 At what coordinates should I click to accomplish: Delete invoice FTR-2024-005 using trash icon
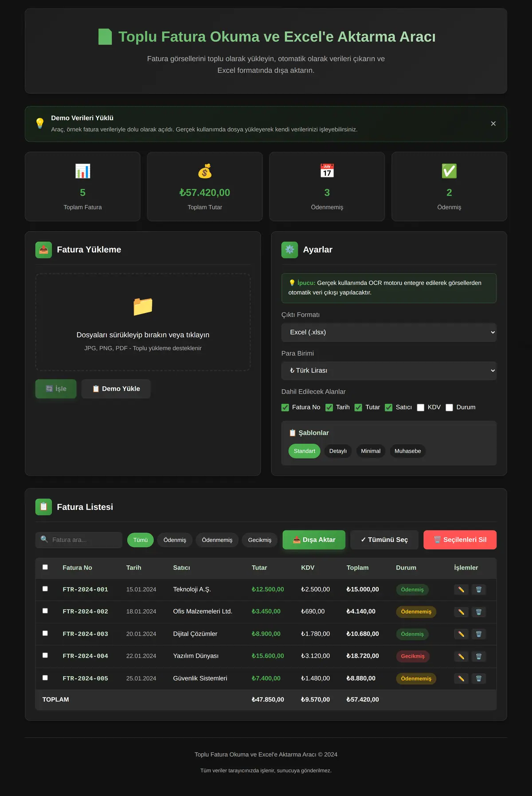479,678
